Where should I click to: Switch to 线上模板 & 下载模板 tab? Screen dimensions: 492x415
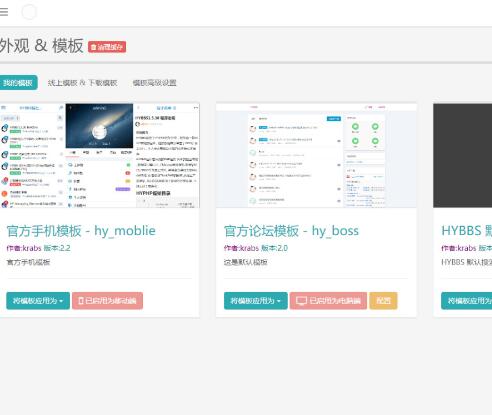pos(82,83)
